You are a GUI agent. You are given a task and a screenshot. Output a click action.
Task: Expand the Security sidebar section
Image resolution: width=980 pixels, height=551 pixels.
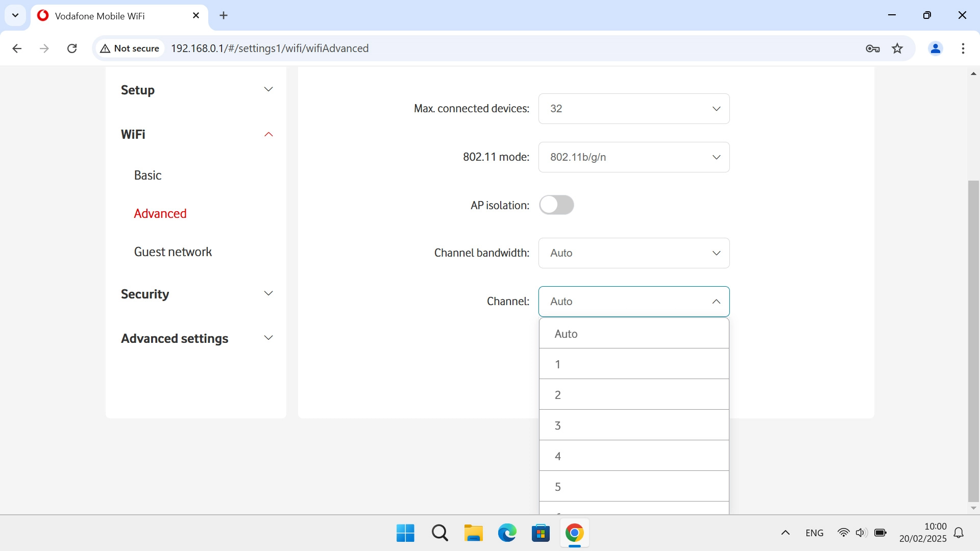click(x=197, y=294)
